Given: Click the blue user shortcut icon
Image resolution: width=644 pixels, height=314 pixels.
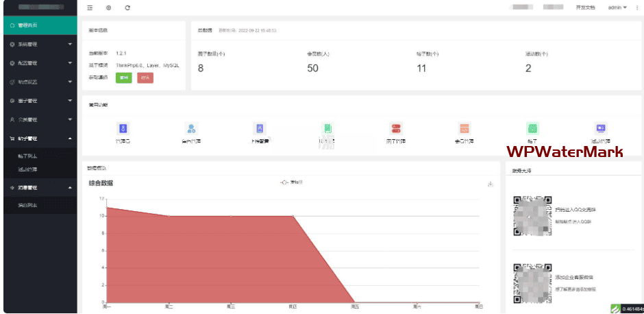Looking at the screenshot, I should click(x=192, y=128).
